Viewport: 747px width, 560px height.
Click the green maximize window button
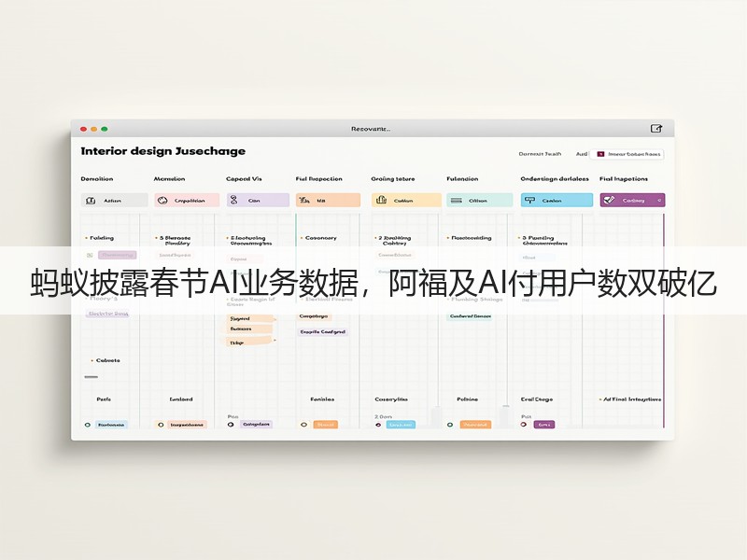tap(105, 129)
